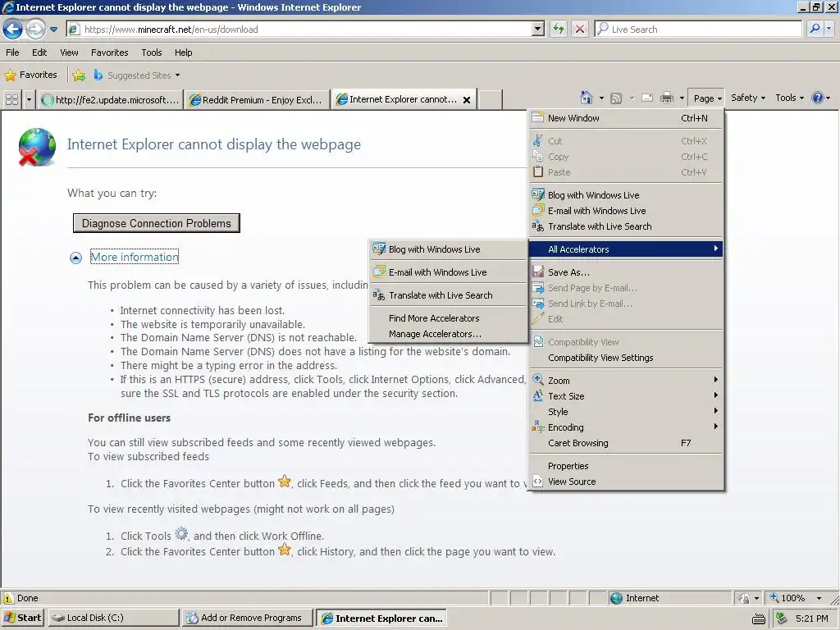Click the search magnifier button
The width and height of the screenshot is (840, 630).
click(x=815, y=29)
